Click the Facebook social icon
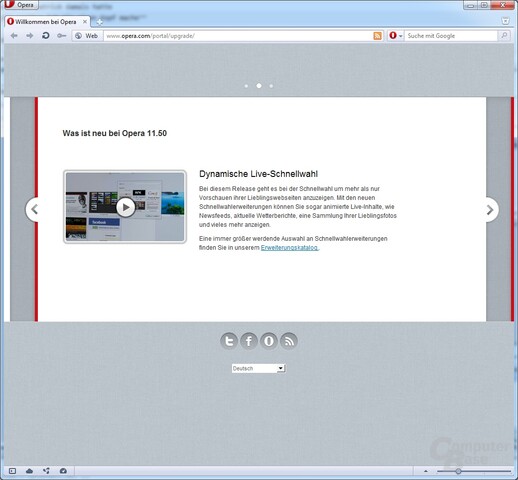The image size is (518, 480). point(249,341)
